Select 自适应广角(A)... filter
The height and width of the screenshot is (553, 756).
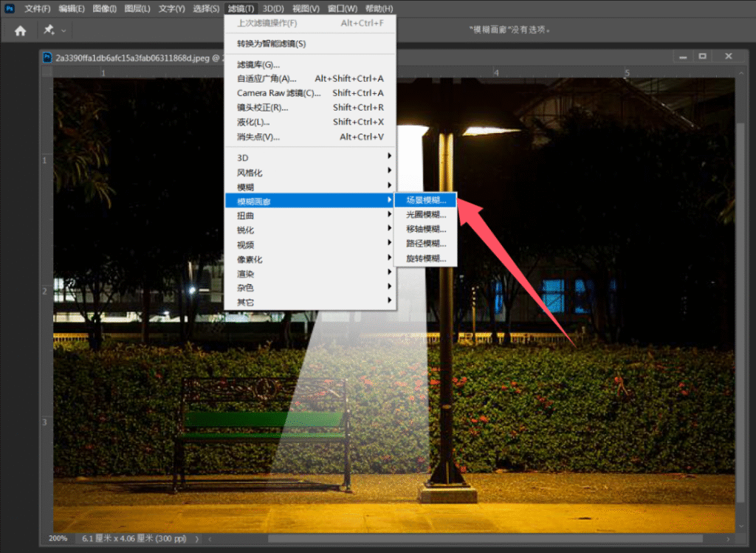point(311,78)
